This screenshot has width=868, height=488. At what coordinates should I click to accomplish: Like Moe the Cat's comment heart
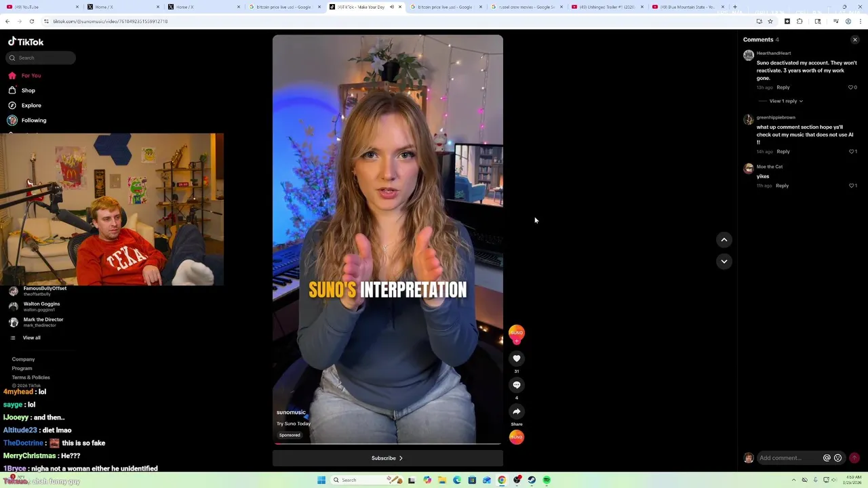(852, 186)
